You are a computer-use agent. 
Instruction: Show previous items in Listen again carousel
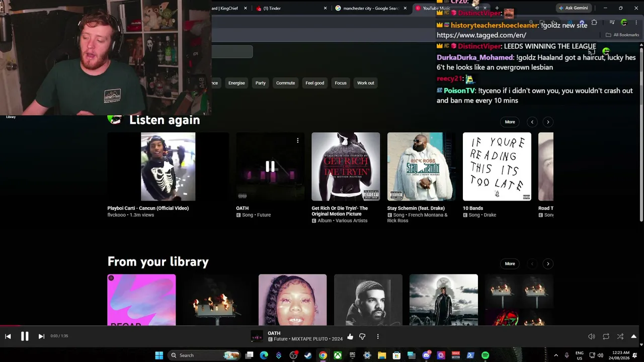click(x=532, y=122)
